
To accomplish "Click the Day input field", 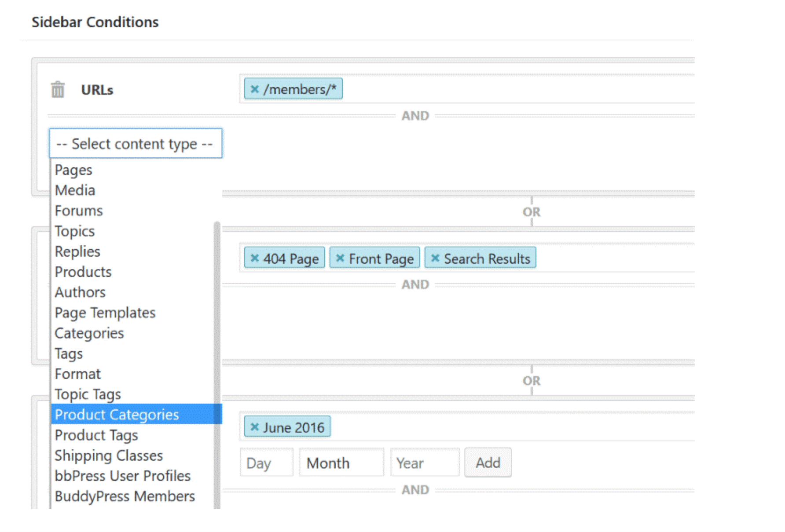I will [266, 463].
